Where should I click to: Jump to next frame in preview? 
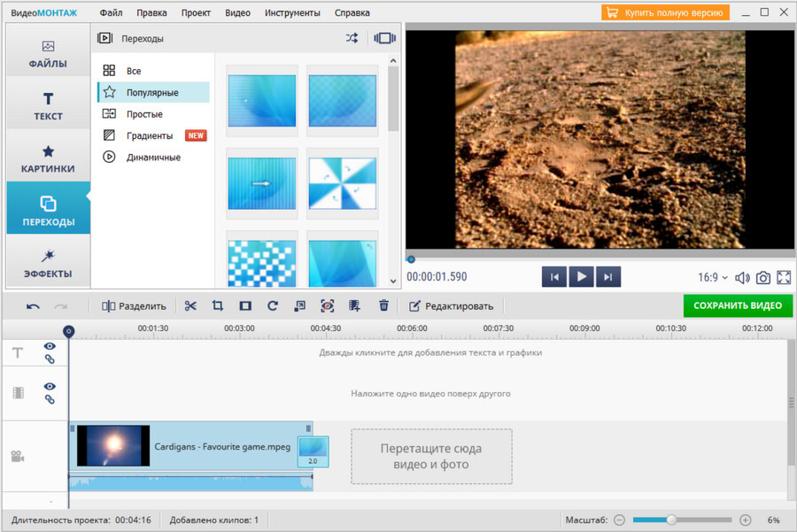tap(608, 277)
